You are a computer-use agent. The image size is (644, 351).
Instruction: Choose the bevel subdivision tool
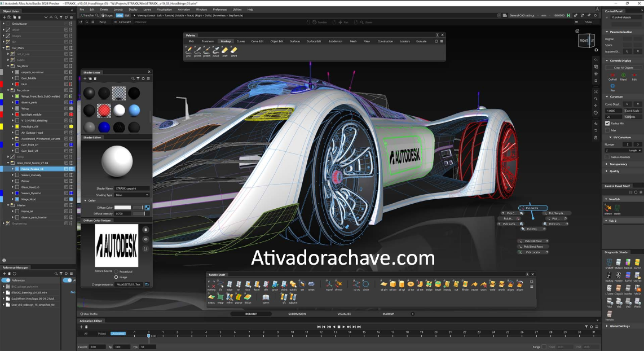click(x=438, y=285)
